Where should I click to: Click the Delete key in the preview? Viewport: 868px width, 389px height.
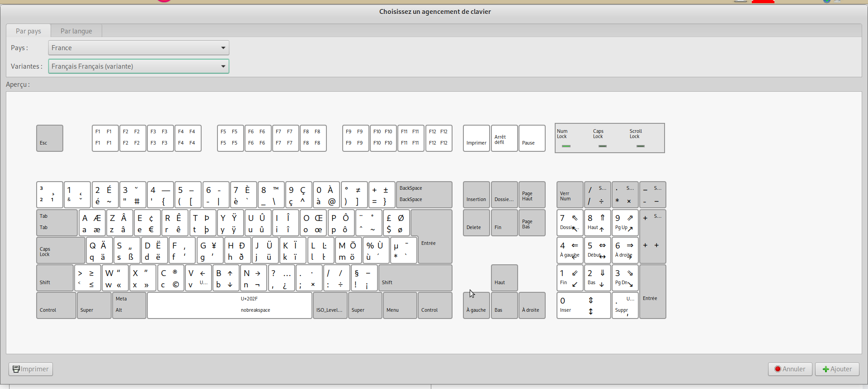click(x=476, y=223)
